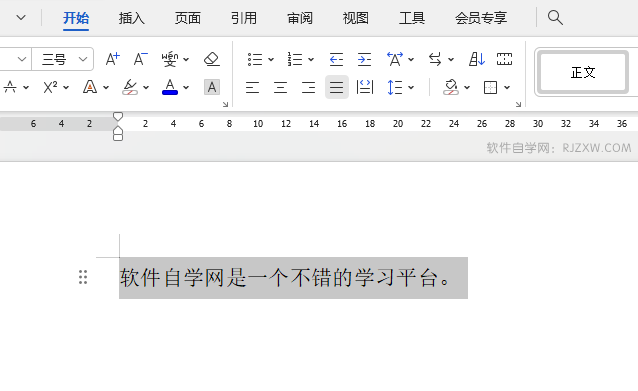Open the 页面 tab

point(188,18)
